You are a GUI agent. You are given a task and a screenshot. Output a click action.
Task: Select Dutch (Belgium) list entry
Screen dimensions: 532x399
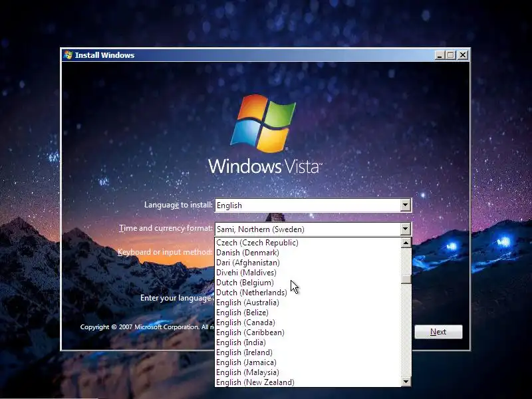[308, 283]
